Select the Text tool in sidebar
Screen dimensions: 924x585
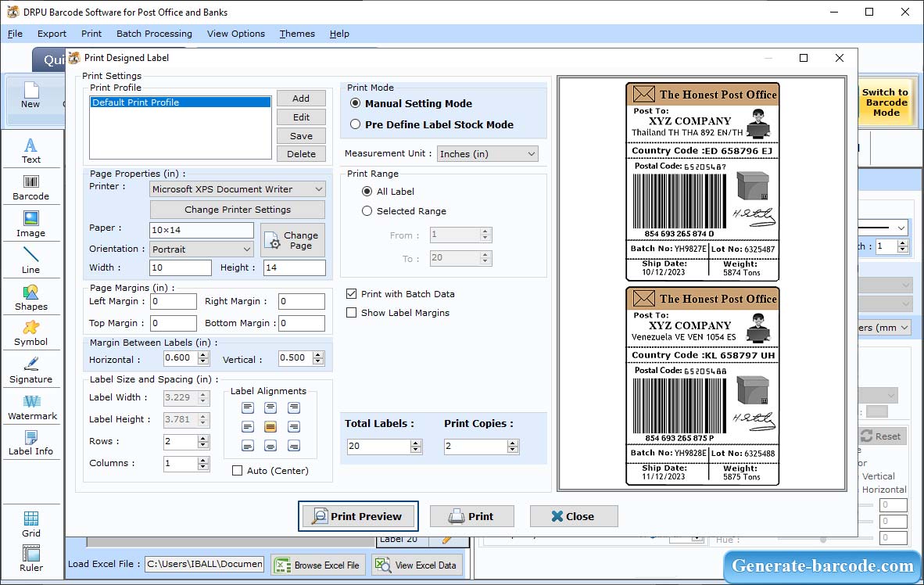(30, 150)
